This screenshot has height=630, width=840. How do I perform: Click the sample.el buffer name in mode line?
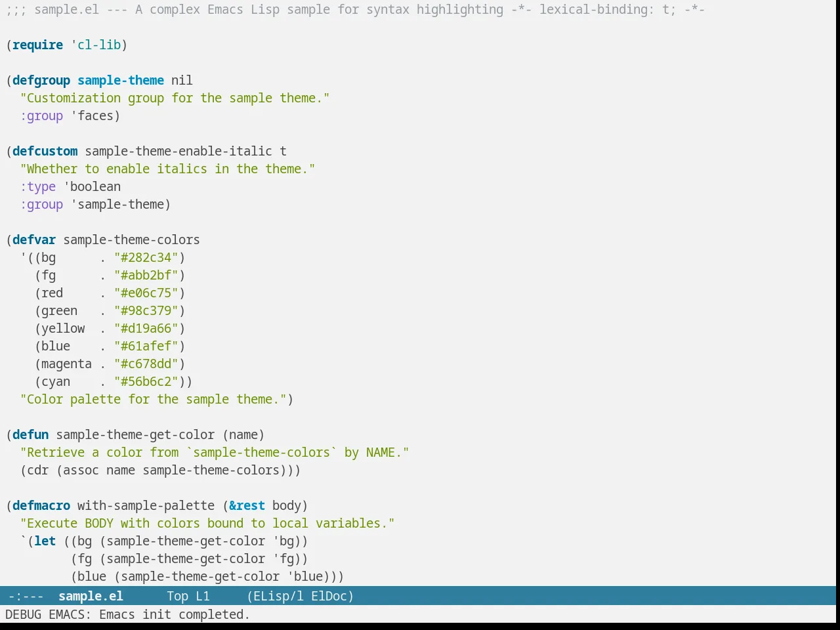coord(91,596)
